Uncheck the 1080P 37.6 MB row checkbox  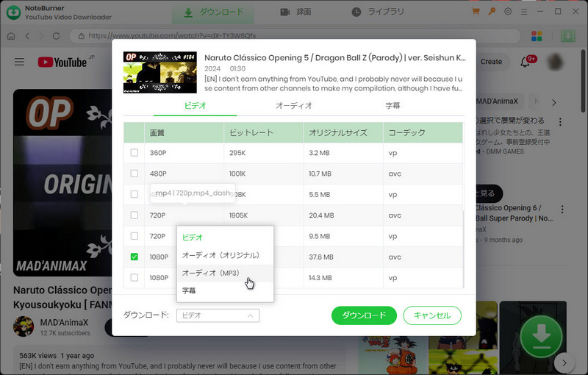tap(135, 257)
